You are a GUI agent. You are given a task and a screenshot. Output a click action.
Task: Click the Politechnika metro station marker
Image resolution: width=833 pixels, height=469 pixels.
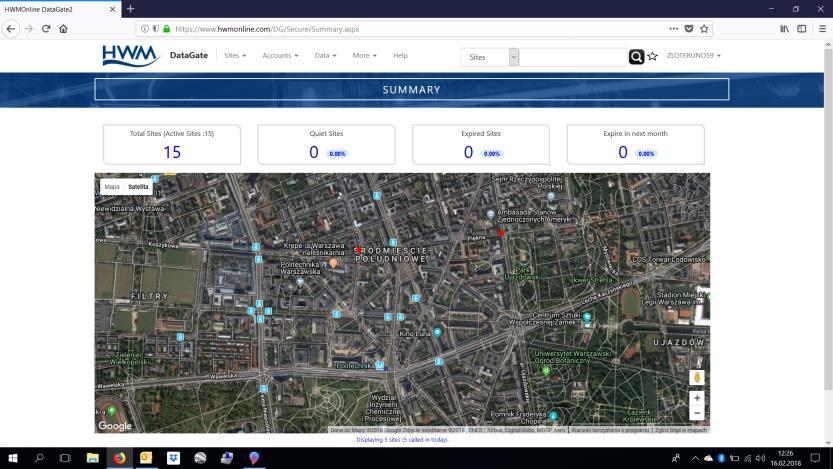pos(380,365)
